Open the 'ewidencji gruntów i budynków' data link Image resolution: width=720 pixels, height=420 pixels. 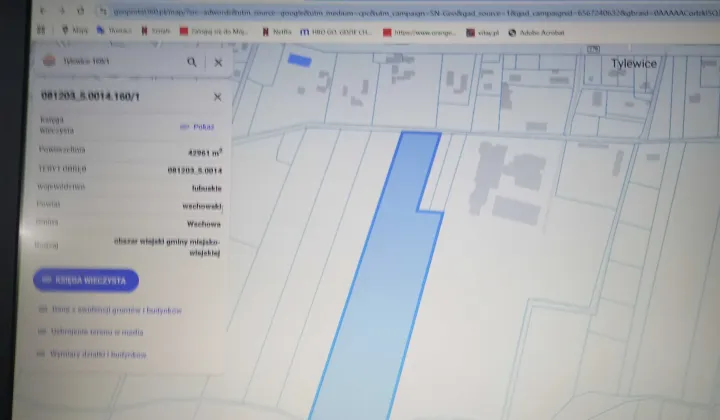[x=110, y=310]
